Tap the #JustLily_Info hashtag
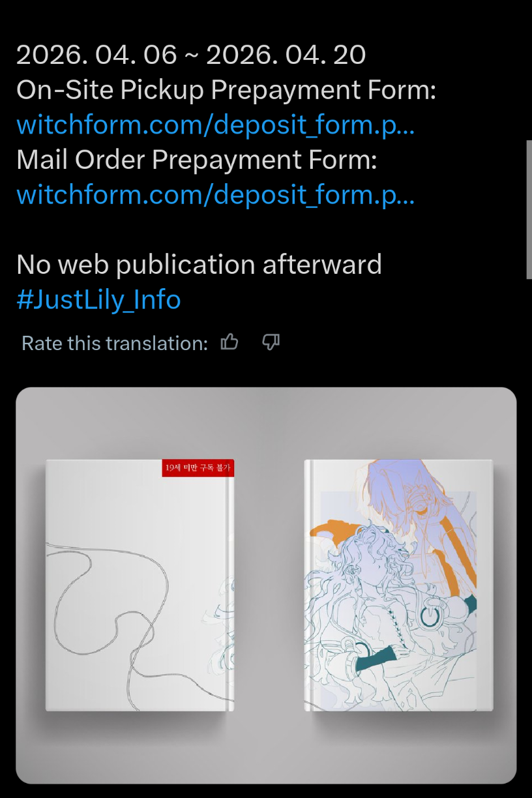This screenshot has height=798, width=532. 98,299
